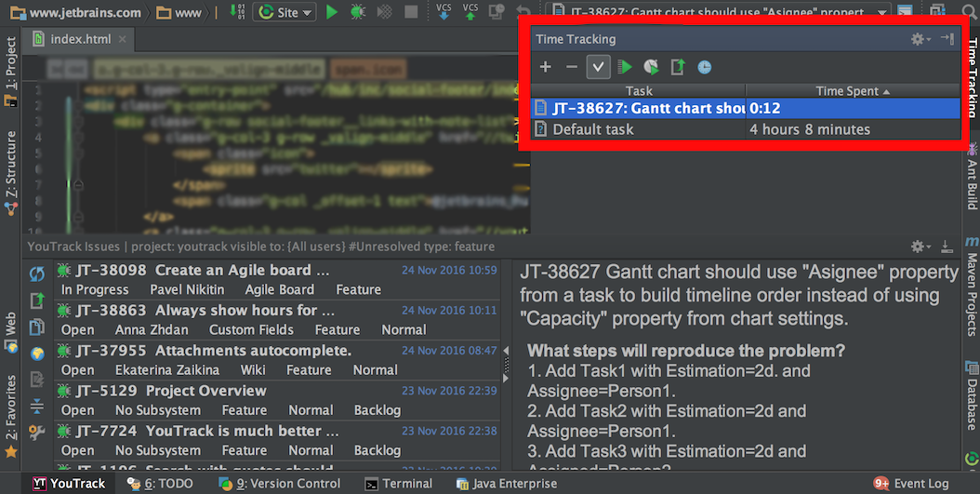This screenshot has height=494, width=980.
Task: Open the Java Enterprise tool window
Action: coord(507,484)
